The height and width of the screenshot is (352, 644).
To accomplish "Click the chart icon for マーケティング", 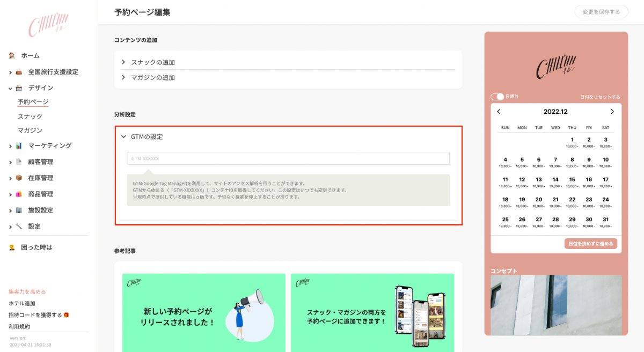I will click(19, 145).
